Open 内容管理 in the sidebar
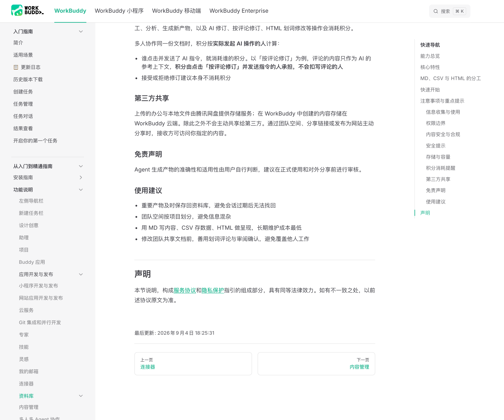This screenshot has height=420, width=504. pyautogui.click(x=29, y=407)
